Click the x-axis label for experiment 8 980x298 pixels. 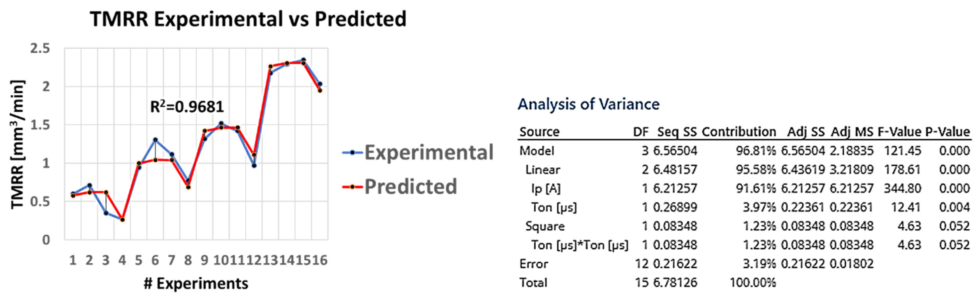click(x=188, y=260)
